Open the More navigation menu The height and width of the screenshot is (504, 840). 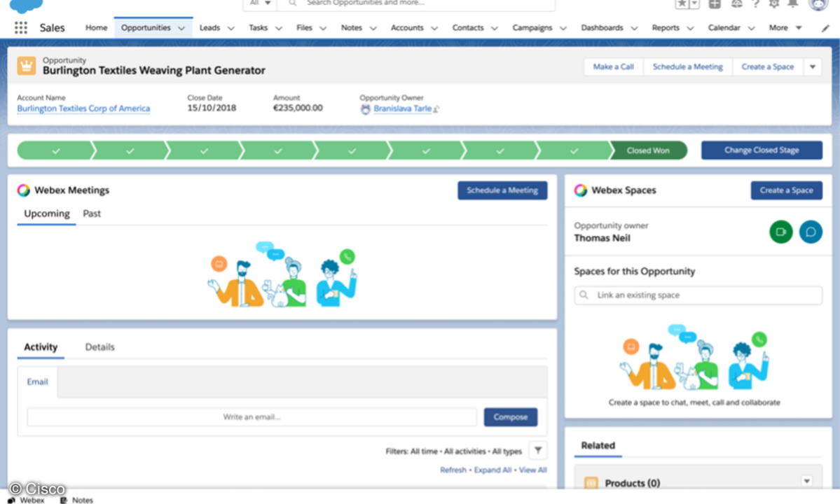click(785, 28)
